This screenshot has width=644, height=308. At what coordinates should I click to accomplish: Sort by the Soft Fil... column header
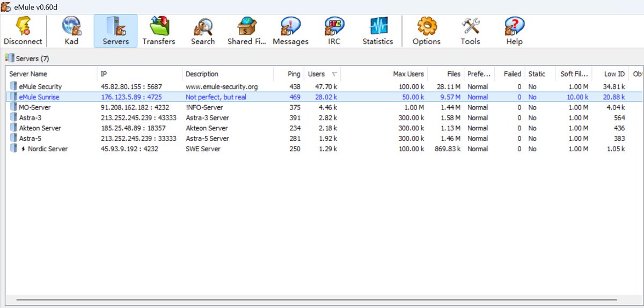[x=573, y=74]
